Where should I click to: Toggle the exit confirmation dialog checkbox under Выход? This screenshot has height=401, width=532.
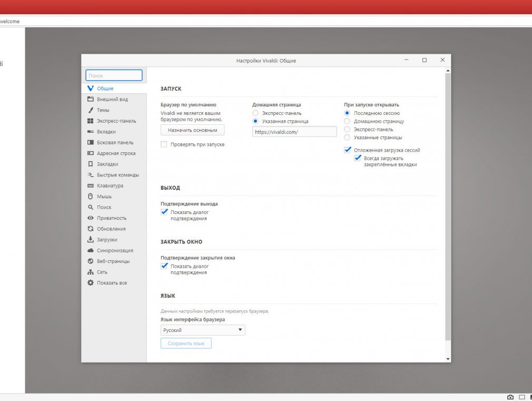click(x=164, y=212)
